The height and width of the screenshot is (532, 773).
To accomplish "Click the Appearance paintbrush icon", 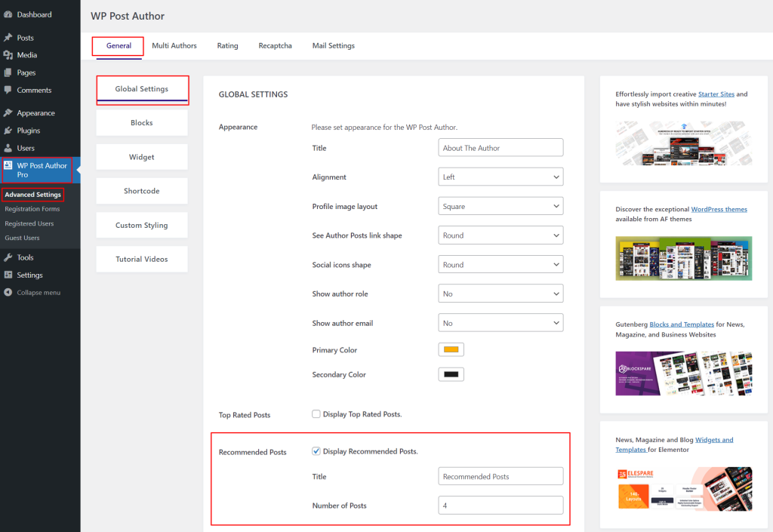I will tap(8, 112).
